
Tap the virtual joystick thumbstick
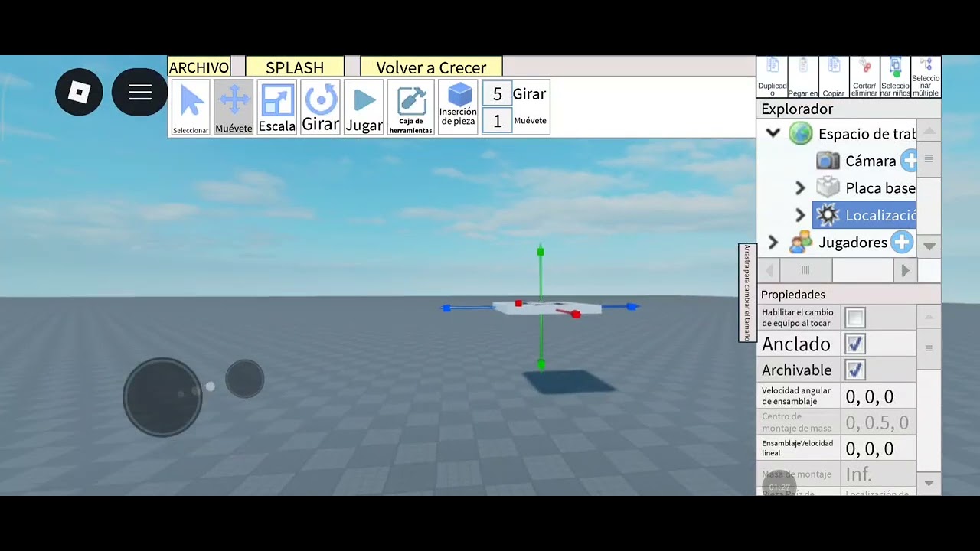pyautogui.click(x=162, y=396)
